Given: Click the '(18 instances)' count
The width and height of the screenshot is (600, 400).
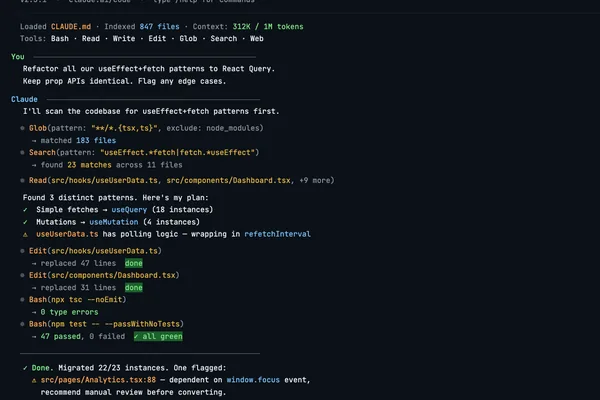Looking at the screenshot, I should pyautogui.click(x=182, y=210).
